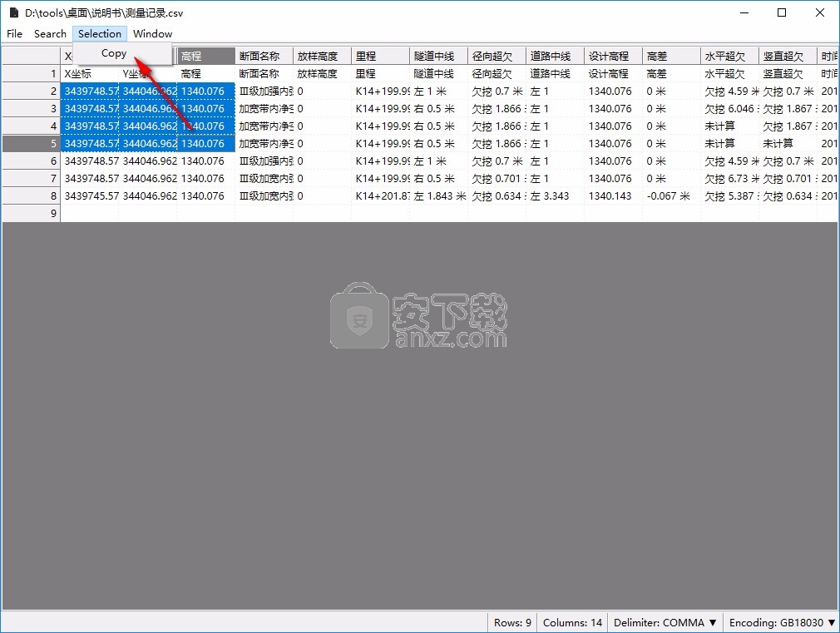Screen dimensions: 840x633
Task: Click the 放样高度 column header
Action: tap(323, 57)
